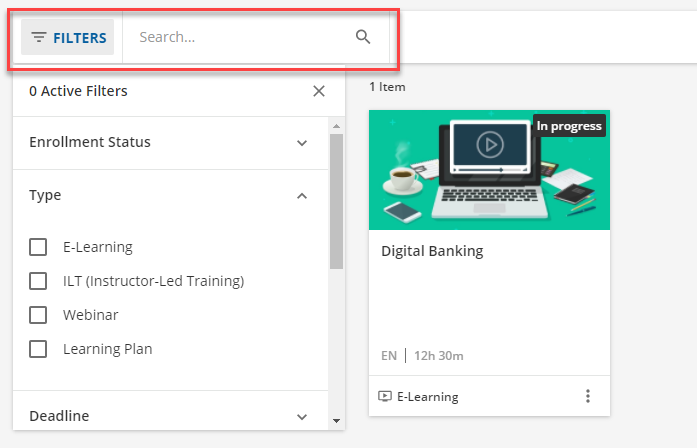Click the FILTERS button
Viewport: 697px width, 448px height.
pyautogui.click(x=68, y=37)
